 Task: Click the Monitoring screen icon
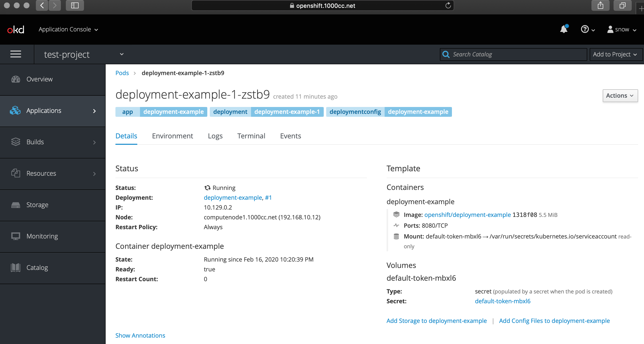tap(15, 236)
